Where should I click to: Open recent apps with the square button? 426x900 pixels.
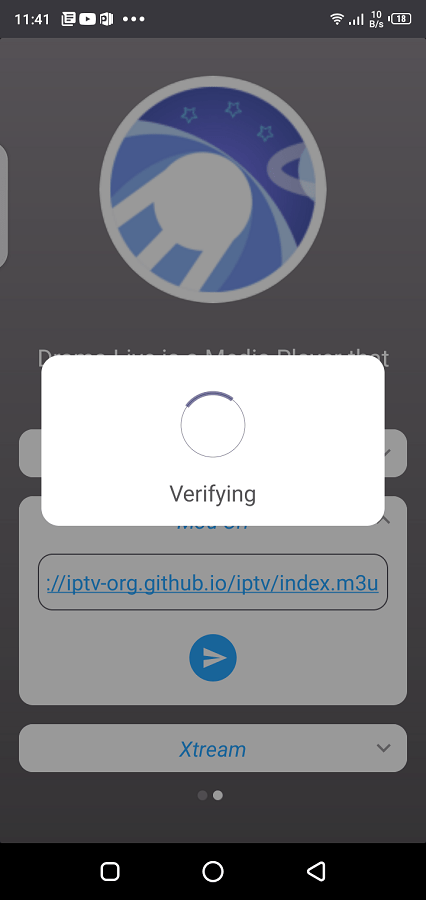(x=110, y=871)
